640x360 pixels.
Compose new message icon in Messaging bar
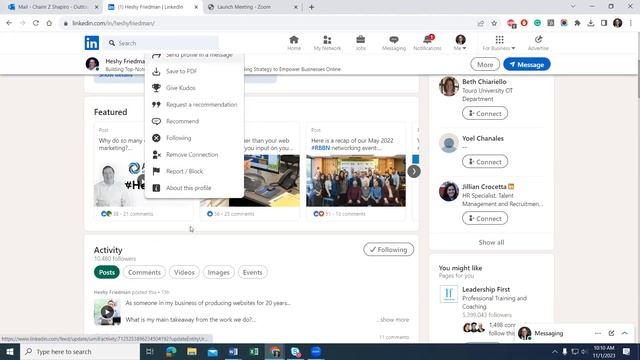(611, 333)
